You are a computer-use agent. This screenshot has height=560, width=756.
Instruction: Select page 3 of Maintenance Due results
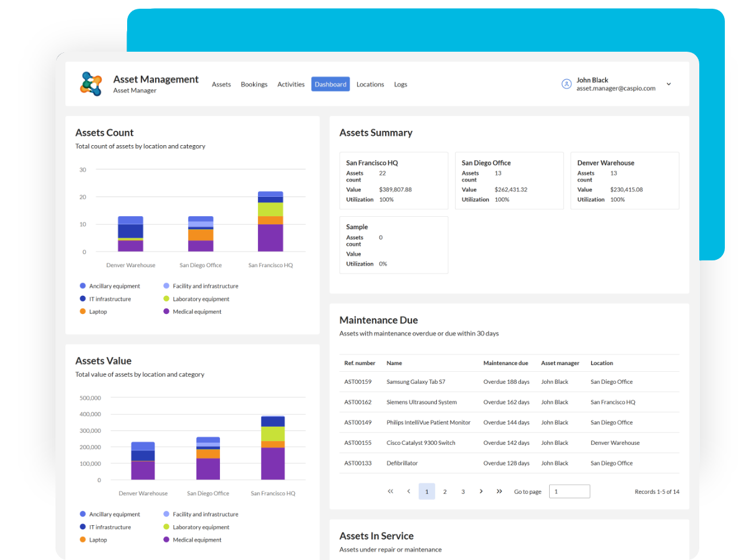tap(462, 491)
